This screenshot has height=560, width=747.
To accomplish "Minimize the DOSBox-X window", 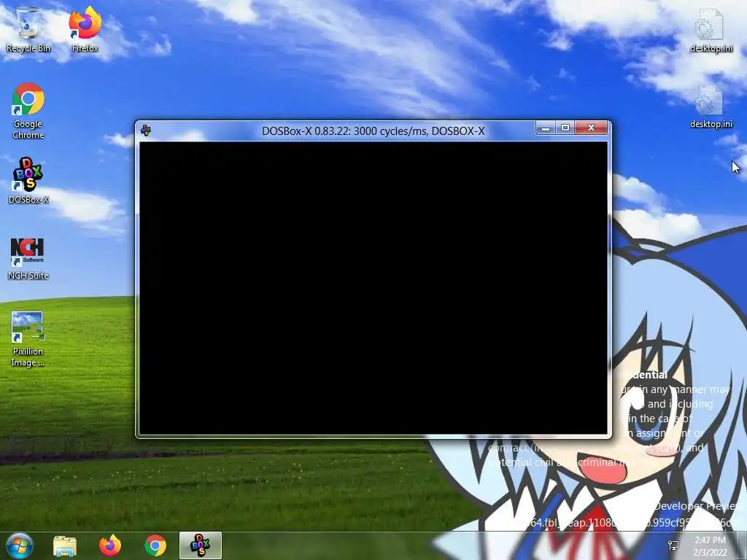I will point(546,128).
